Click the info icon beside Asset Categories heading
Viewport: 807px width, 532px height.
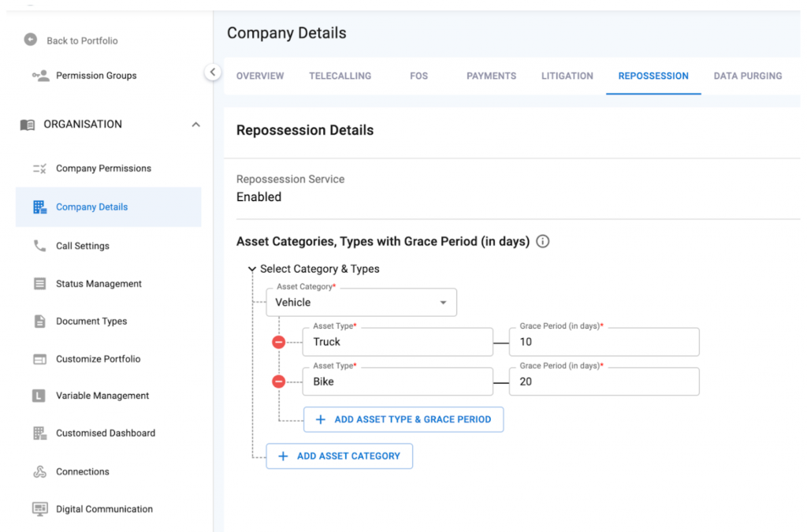point(542,241)
